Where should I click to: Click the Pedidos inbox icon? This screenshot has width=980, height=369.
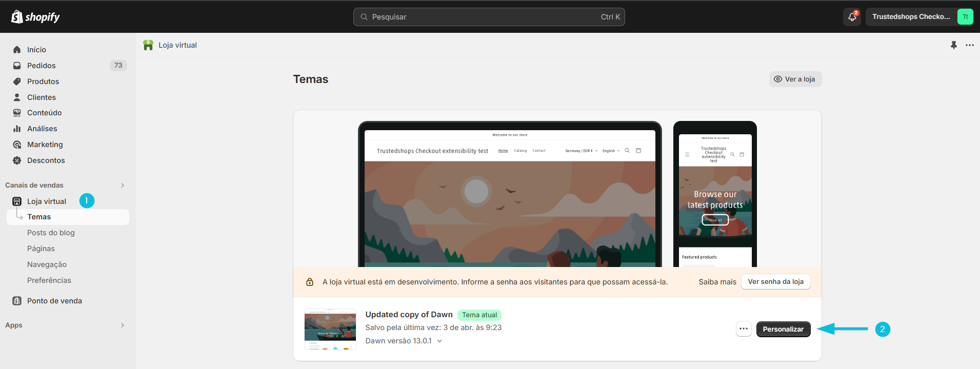(x=17, y=66)
